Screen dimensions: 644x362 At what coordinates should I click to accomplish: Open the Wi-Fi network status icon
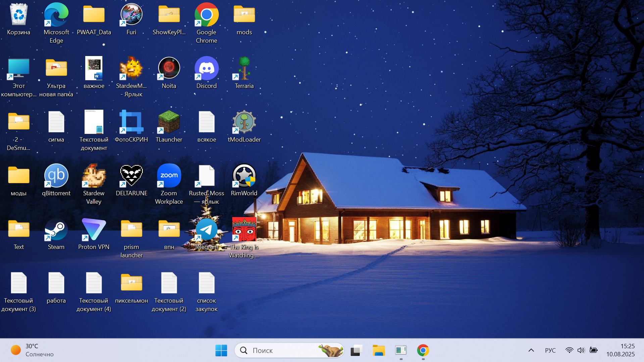[x=569, y=350]
